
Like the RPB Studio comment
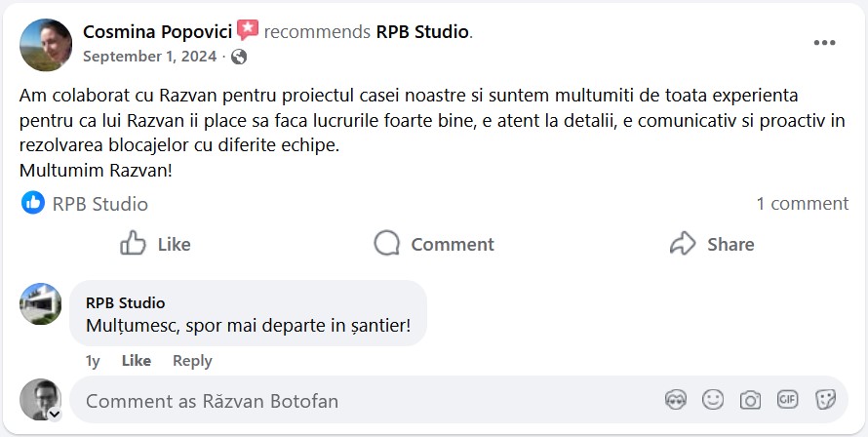pyautogui.click(x=136, y=361)
